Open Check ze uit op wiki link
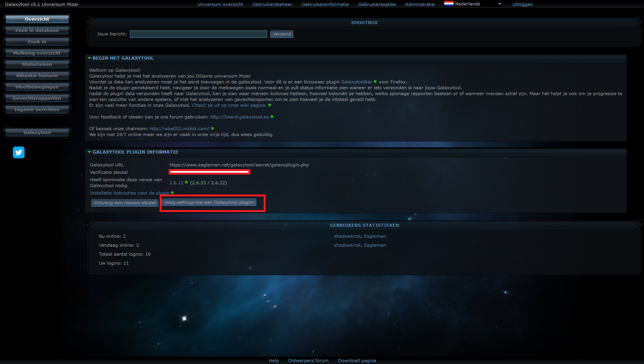644x364 pixels. click(x=229, y=105)
